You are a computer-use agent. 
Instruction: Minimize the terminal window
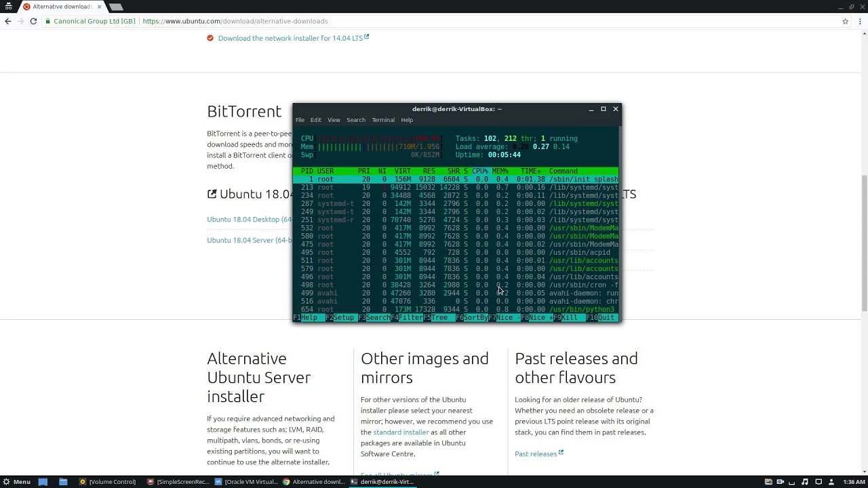(x=591, y=109)
